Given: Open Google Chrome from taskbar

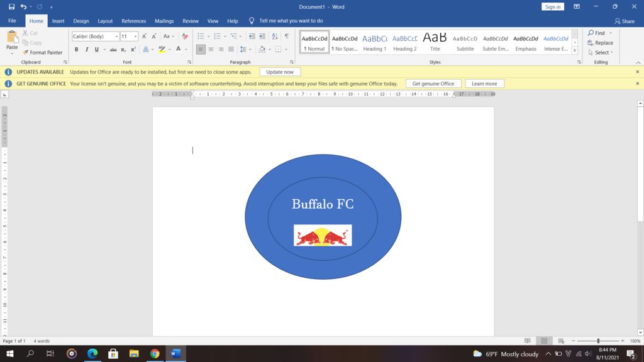Looking at the screenshot, I should pyautogui.click(x=155, y=353).
